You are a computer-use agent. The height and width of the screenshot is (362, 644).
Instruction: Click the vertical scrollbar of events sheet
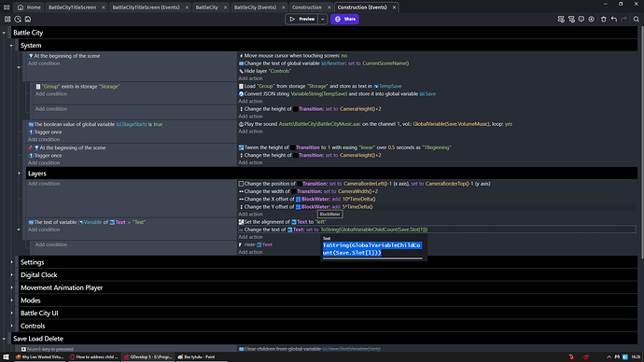coord(641,142)
